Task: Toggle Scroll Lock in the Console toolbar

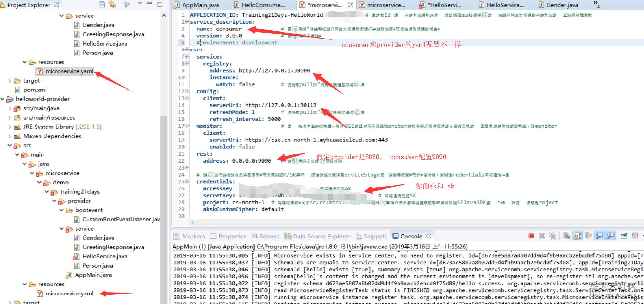Action: click(x=578, y=236)
